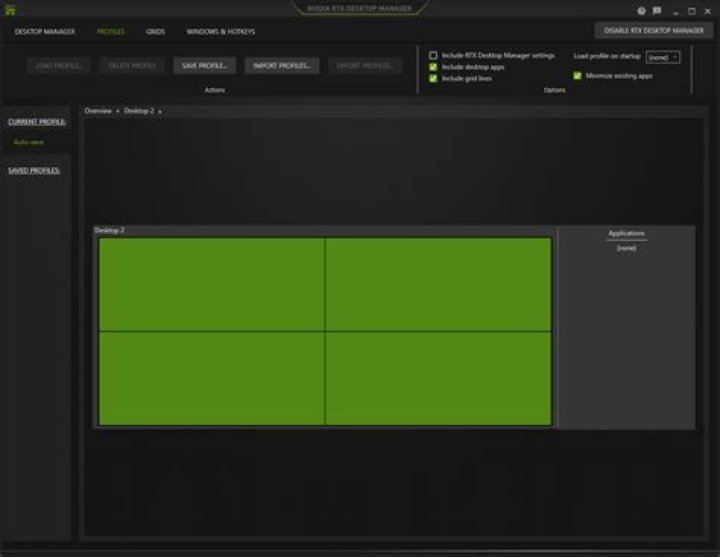Expand the arrow after Desktop 2 breadcrumb
Image resolution: width=720 pixels, height=557 pixels.
click(x=160, y=112)
